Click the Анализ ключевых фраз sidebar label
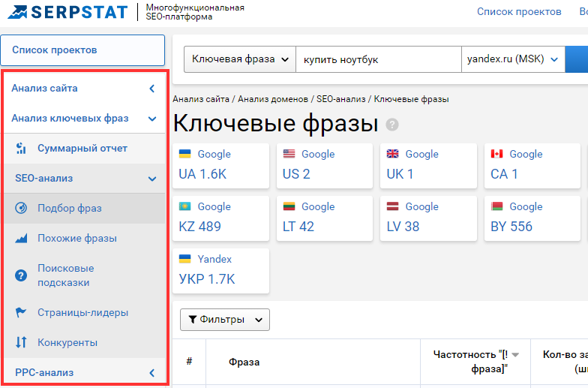The image size is (588, 388). tap(70, 119)
